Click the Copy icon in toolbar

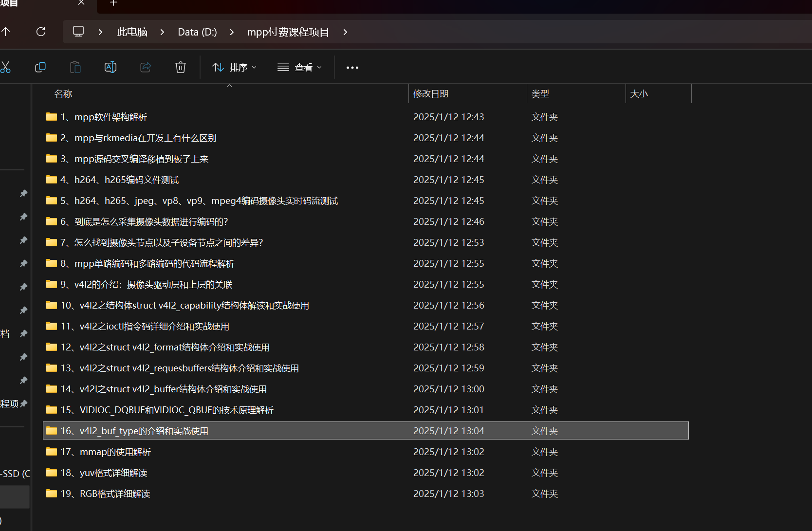pyautogui.click(x=40, y=67)
